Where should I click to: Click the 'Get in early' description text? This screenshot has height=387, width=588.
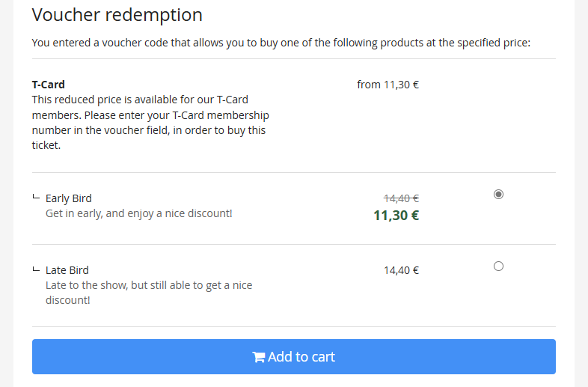(138, 213)
